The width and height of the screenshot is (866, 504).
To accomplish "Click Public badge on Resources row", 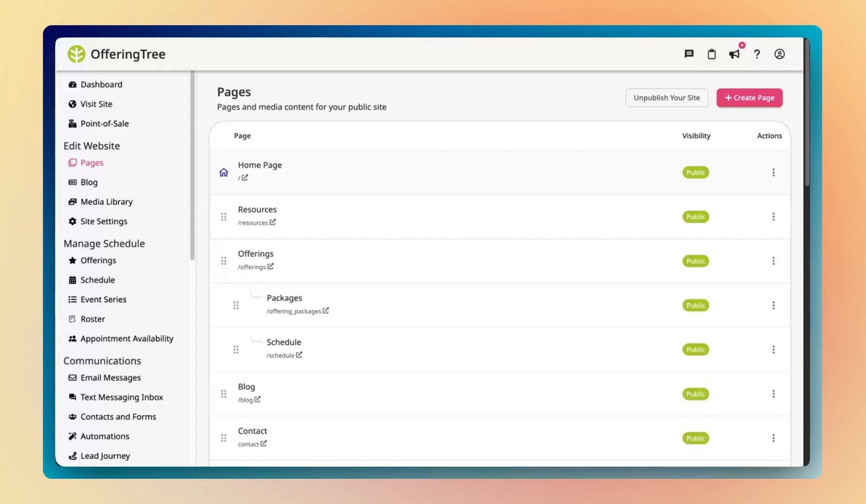I will click(696, 216).
